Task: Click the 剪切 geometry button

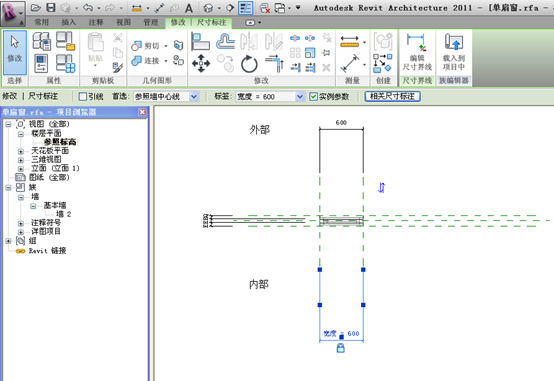Action: point(146,46)
